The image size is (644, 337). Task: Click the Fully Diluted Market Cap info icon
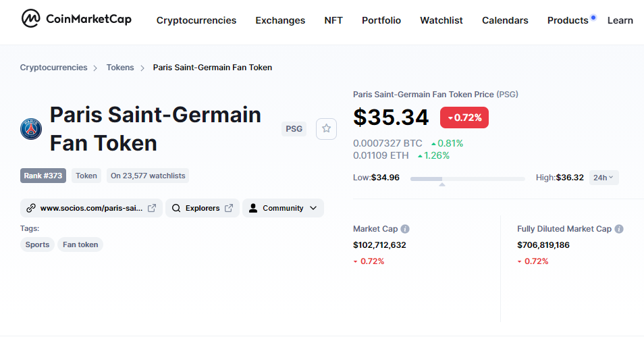pos(619,229)
